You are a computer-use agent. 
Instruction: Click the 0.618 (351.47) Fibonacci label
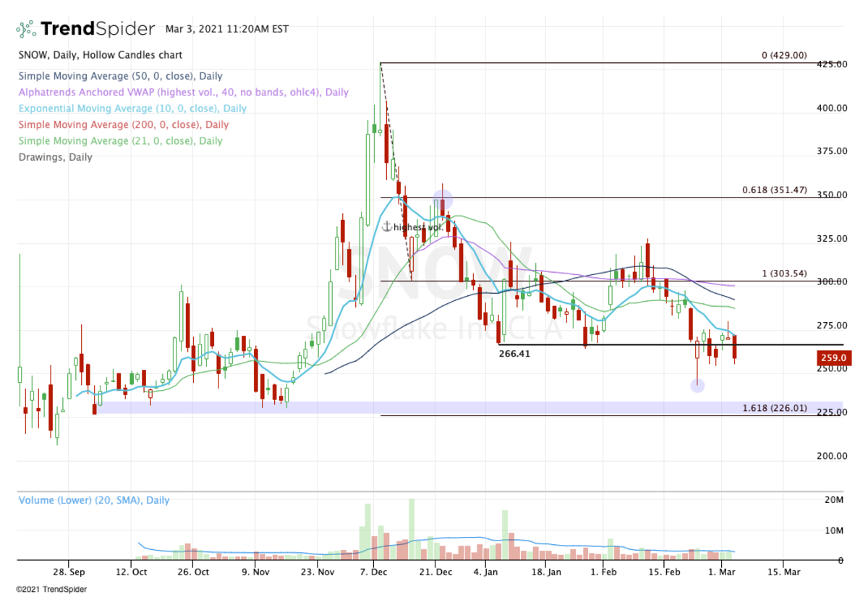click(x=775, y=190)
